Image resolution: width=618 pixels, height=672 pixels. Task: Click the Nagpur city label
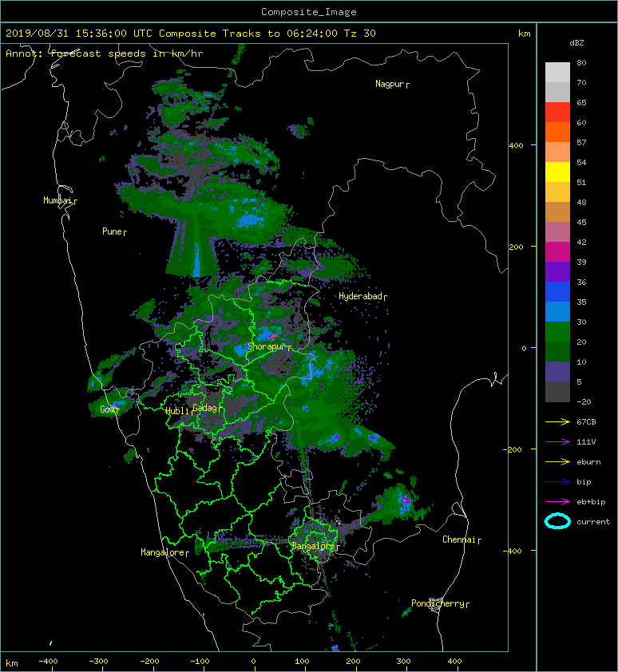click(x=390, y=84)
